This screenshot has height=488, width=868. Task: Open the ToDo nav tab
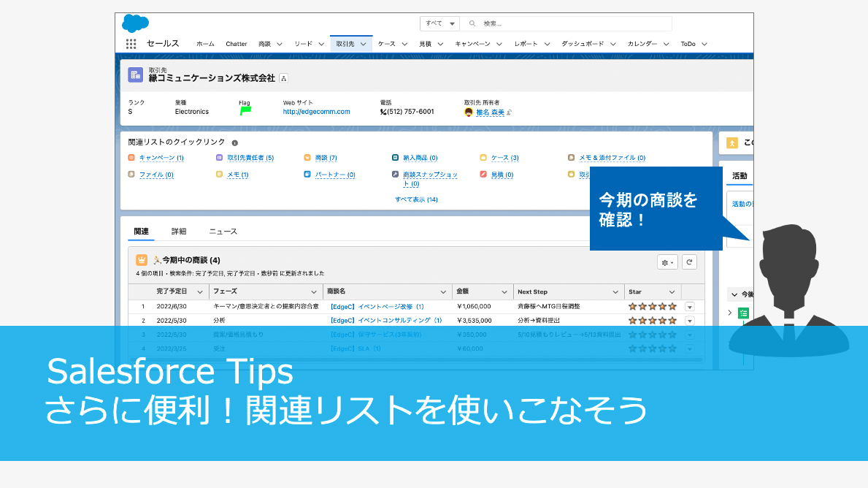[x=688, y=44]
